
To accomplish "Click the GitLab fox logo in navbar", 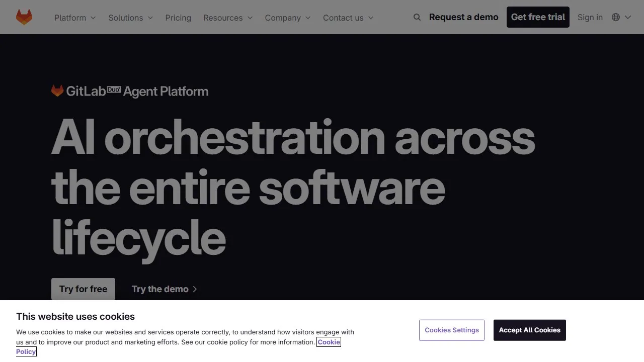I will 24,17.
